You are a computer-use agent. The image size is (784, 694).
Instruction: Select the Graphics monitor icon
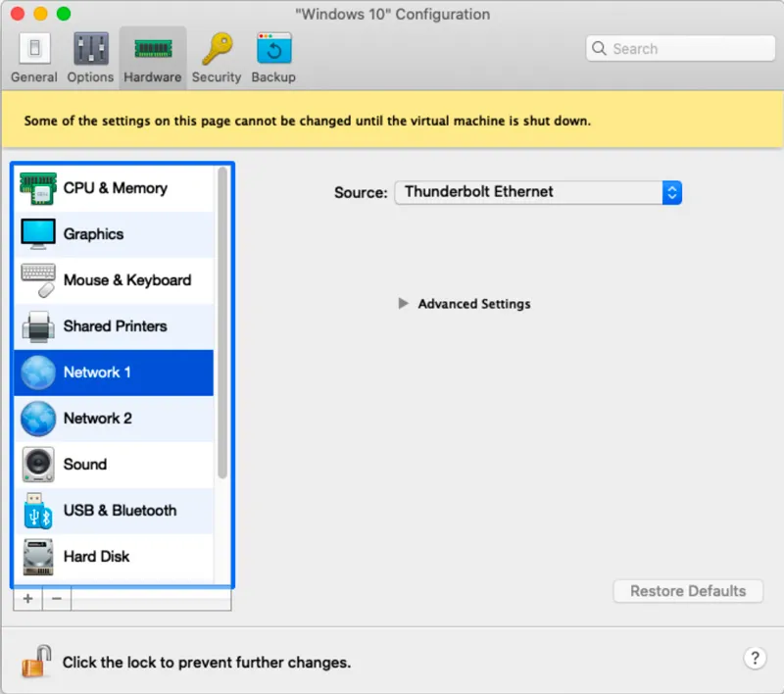[38, 234]
